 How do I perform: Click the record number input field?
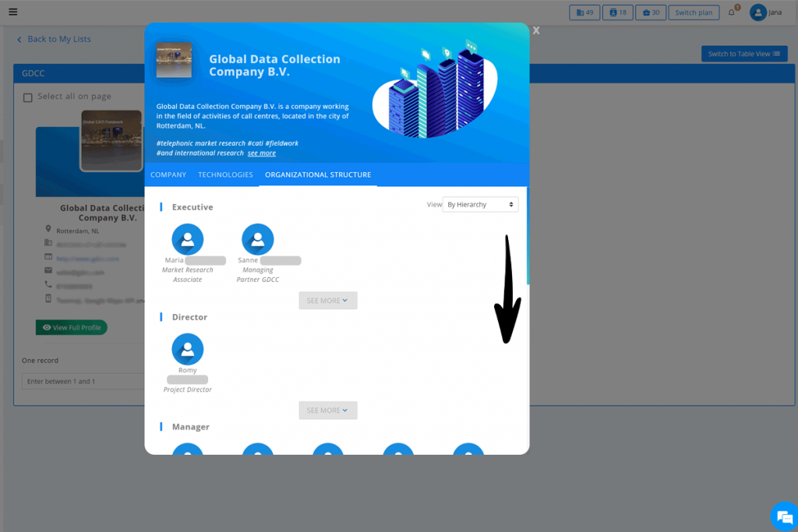tap(82, 382)
